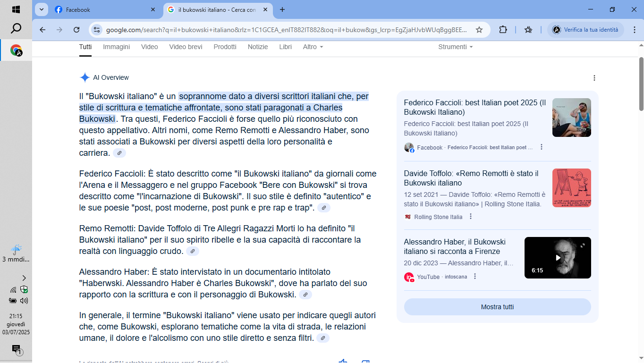Image resolution: width=644 pixels, height=363 pixels.
Task: Click the 'Mostra tutti' button
Action: coord(497,307)
